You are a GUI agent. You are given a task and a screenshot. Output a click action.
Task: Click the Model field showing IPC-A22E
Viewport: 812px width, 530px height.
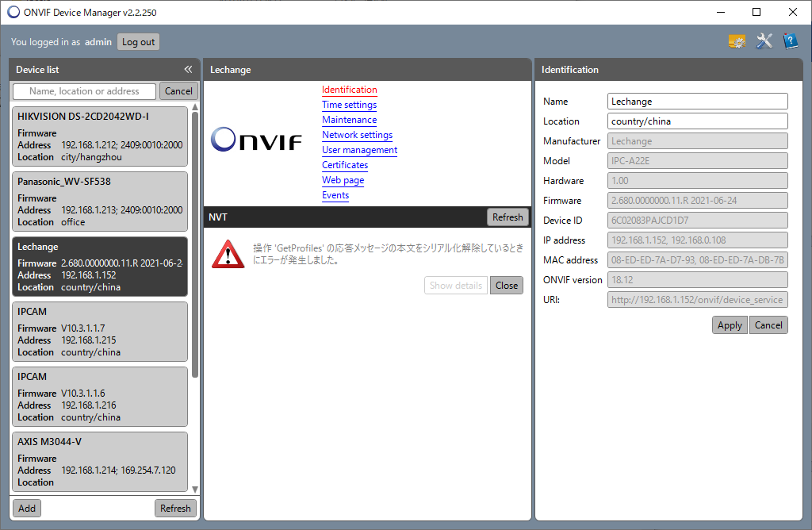click(698, 160)
